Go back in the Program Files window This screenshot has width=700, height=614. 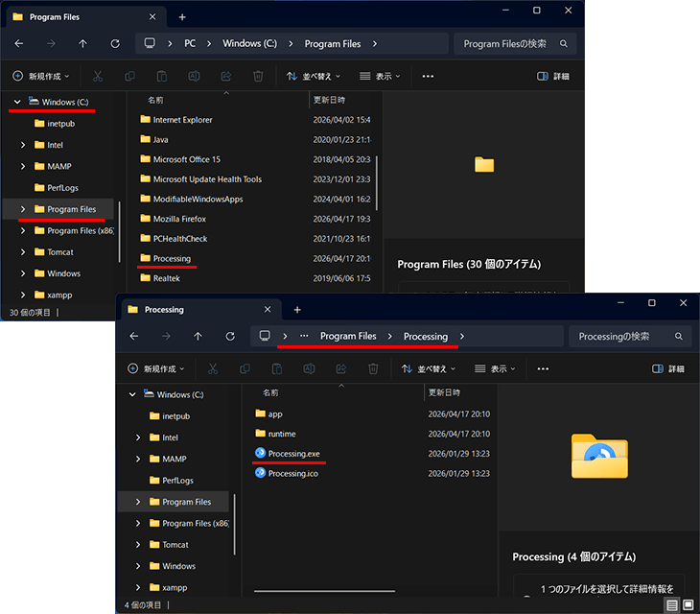[19, 44]
